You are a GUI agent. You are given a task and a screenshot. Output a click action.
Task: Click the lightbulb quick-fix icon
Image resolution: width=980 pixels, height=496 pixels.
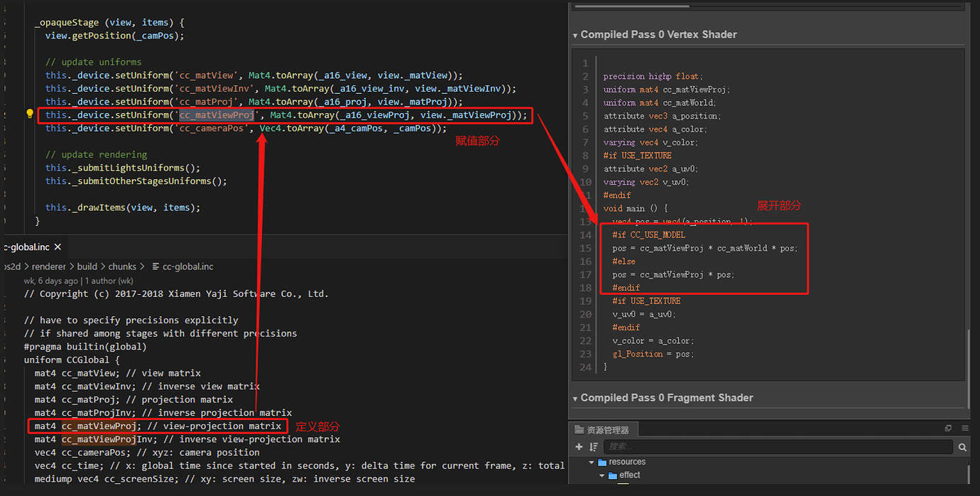30,114
